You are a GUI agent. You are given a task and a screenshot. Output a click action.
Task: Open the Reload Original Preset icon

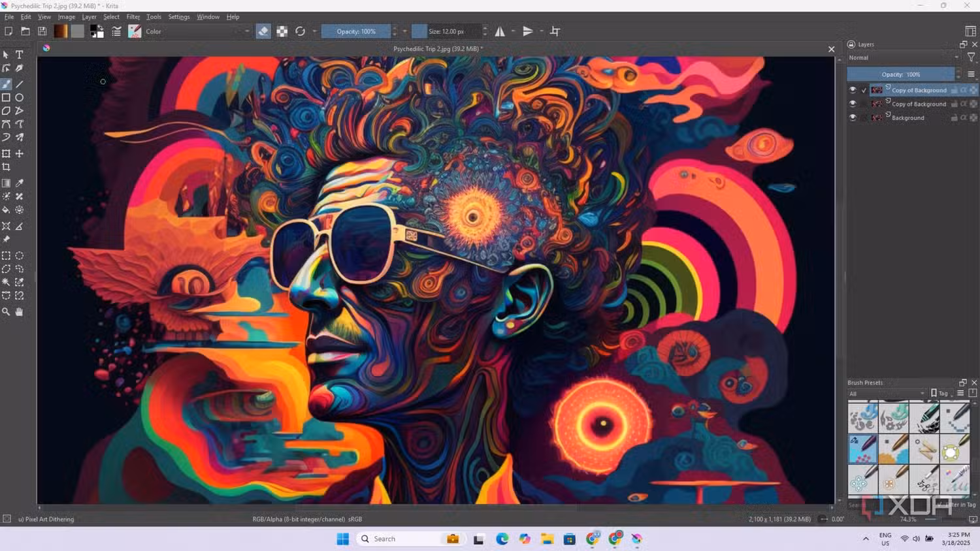coord(300,31)
